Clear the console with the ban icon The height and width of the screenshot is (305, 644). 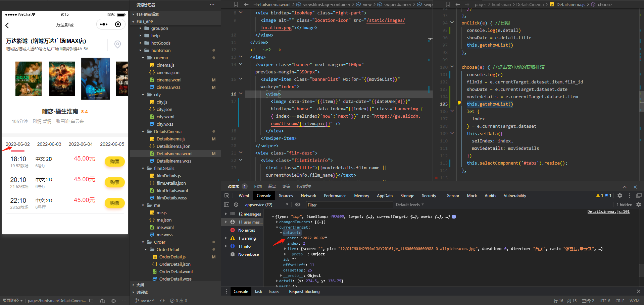coord(236,205)
